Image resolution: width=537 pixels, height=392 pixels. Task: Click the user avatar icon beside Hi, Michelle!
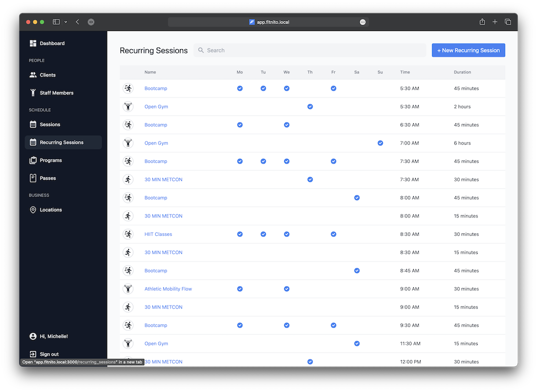pyautogui.click(x=33, y=336)
